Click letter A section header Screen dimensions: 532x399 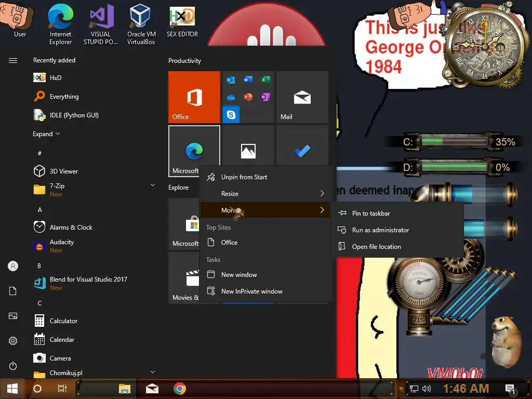[x=39, y=210]
